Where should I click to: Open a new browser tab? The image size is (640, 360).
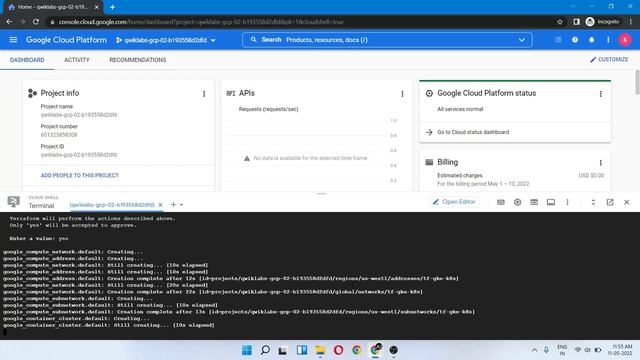coord(112,7)
